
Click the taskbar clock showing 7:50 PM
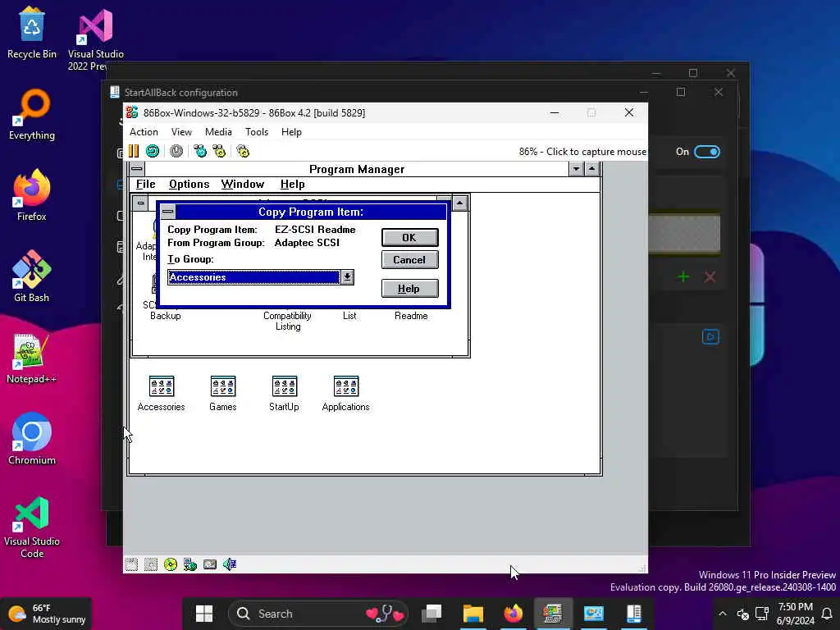(x=795, y=614)
